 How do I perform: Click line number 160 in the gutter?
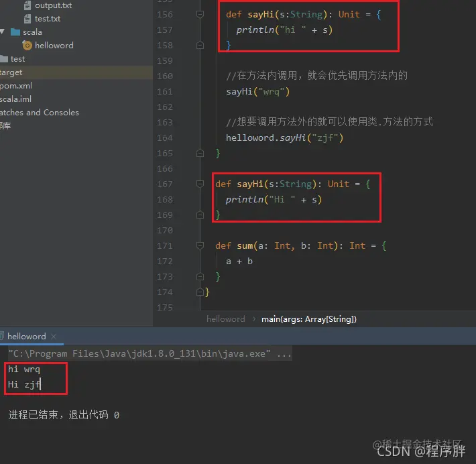(x=165, y=76)
